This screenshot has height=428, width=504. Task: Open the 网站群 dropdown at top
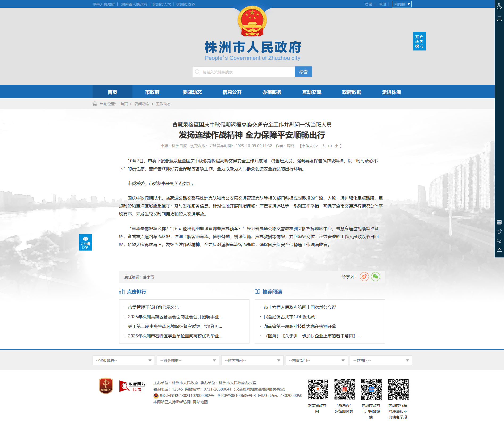click(x=402, y=4)
